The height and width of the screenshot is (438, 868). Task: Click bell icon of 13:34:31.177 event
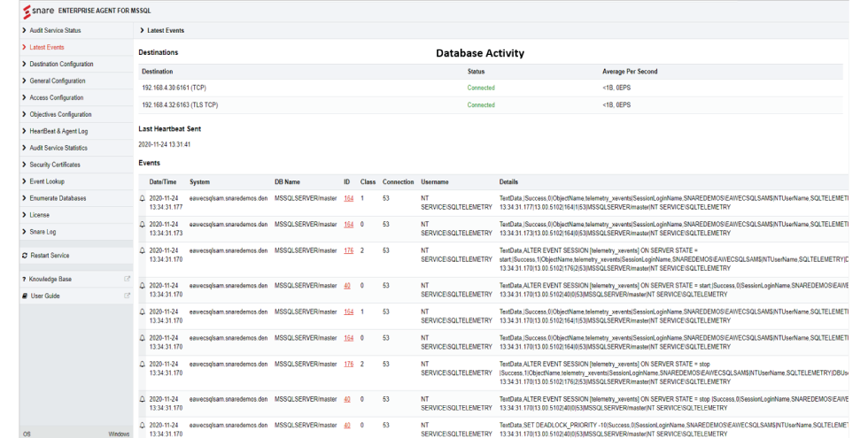[x=143, y=198]
